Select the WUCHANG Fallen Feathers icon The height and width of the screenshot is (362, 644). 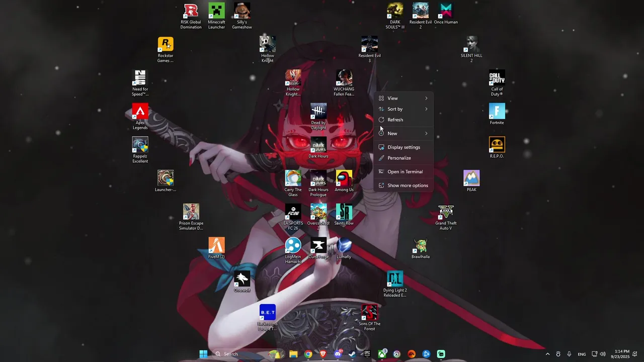coord(344,83)
